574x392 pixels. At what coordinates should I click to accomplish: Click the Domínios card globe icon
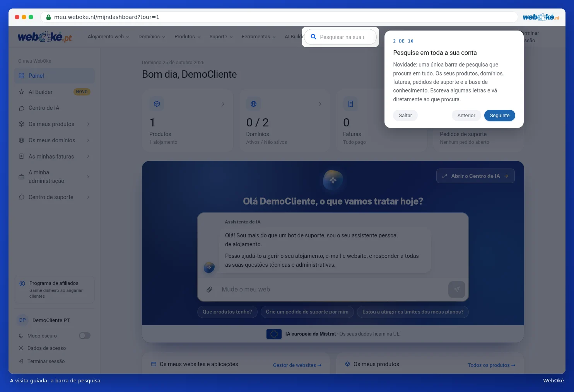[x=253, y=104]
